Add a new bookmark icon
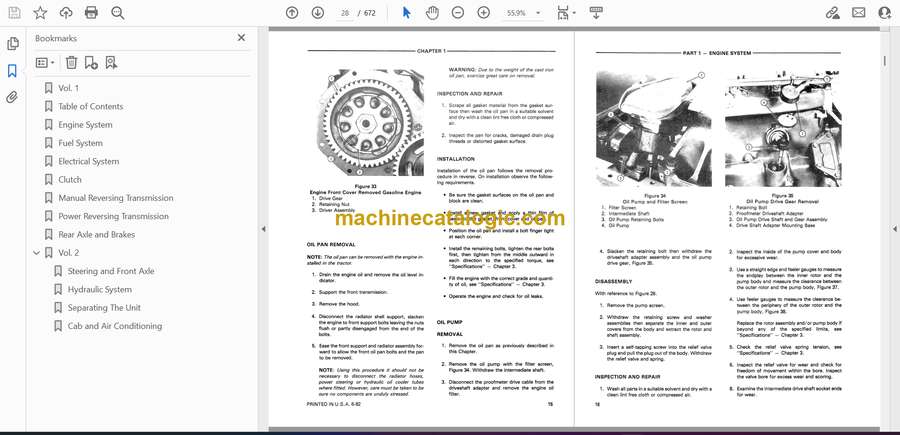Screen dimensions: 900x435 pos(91,63)
